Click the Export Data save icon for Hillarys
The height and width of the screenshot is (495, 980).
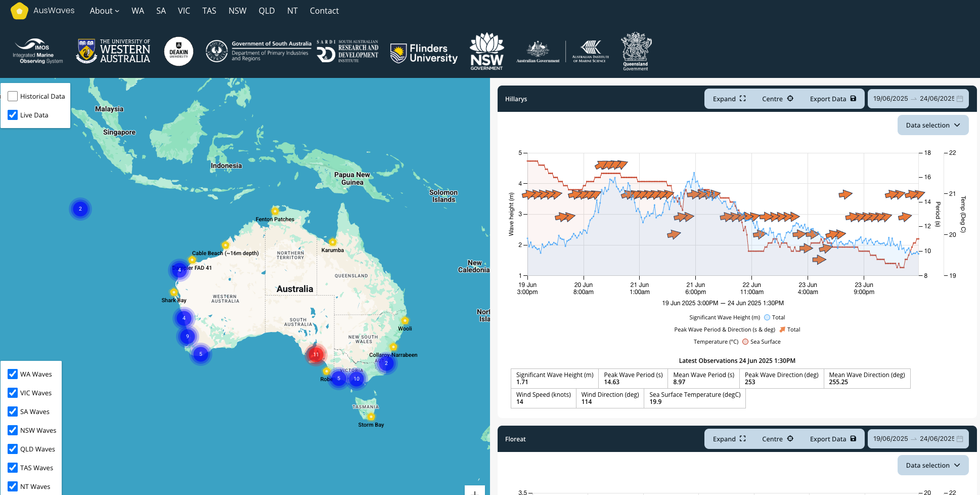tap(853, 99)
